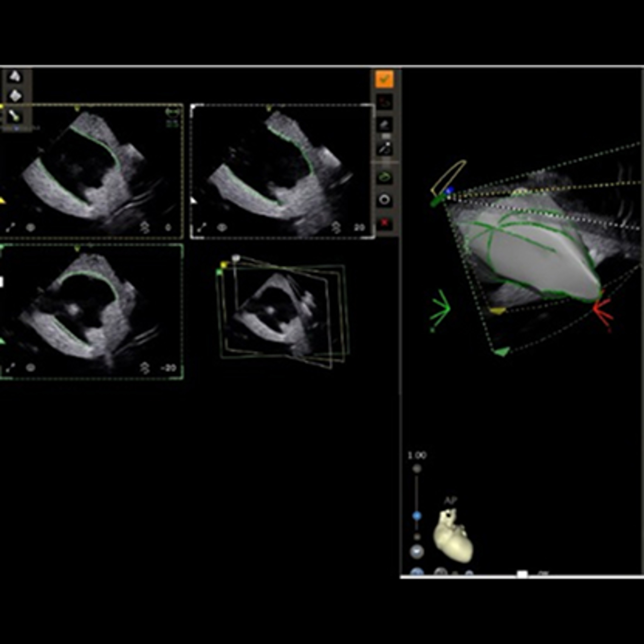This screenshot has height=644, width=644.
Task: Click the white ring circle icon
Action: coord(384,200)
